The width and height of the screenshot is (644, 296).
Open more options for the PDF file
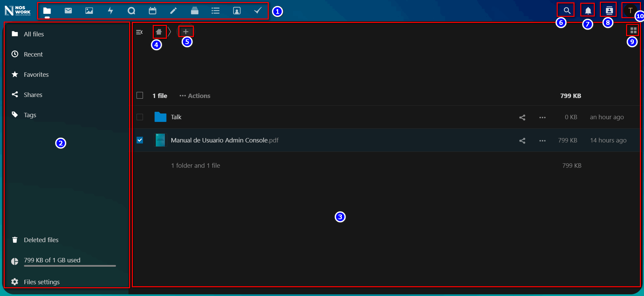[542, 140]
